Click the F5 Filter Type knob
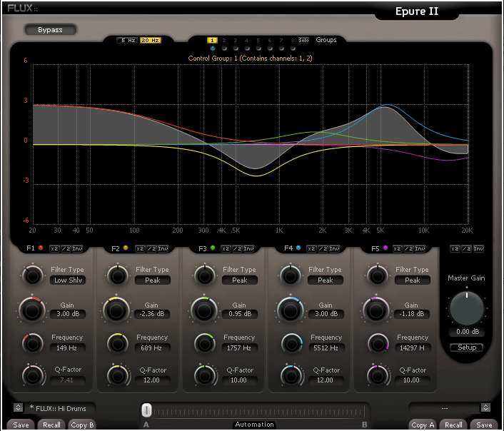504x431 pixels. 376,275
